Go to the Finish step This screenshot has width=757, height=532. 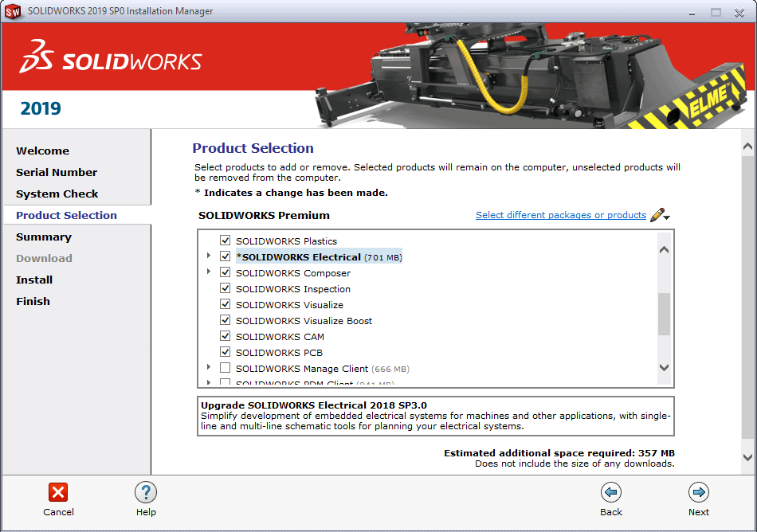tap(33, 302)
